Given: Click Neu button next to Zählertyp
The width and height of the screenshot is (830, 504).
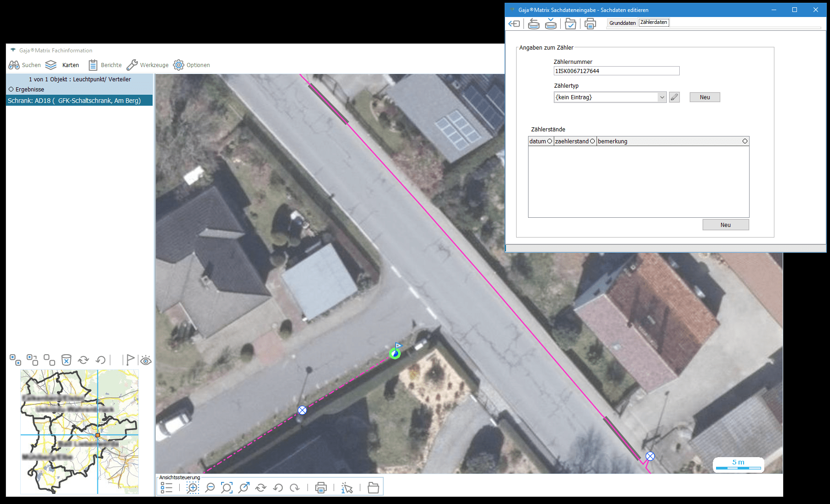Looking at the screenshot, I should [x=705, y=97].
